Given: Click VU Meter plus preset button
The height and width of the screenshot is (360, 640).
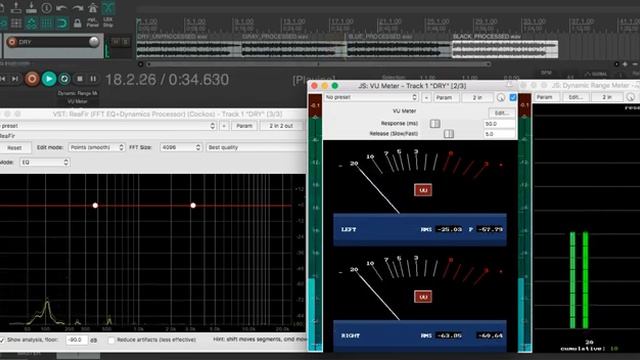Looking at the screenshot, I should click(426, 97).
